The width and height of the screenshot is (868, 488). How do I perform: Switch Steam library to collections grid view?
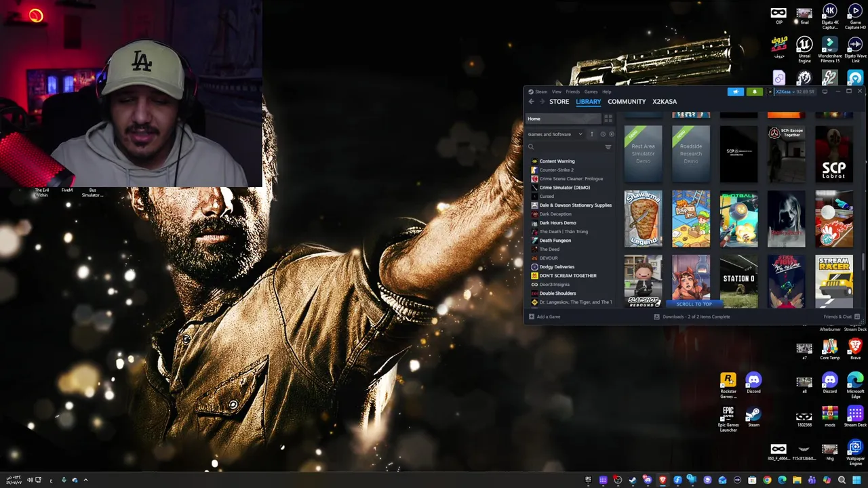pos(608,119)
